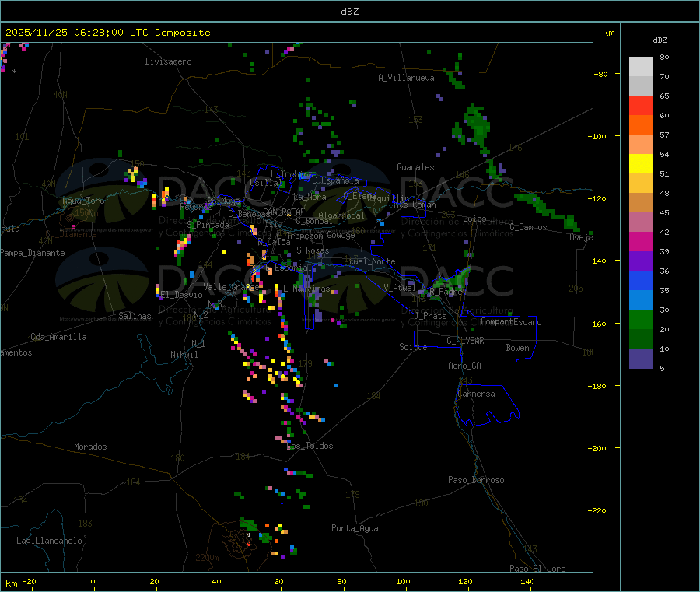
Task: Click the Morados map label
Action: click(x=90, y=447)
